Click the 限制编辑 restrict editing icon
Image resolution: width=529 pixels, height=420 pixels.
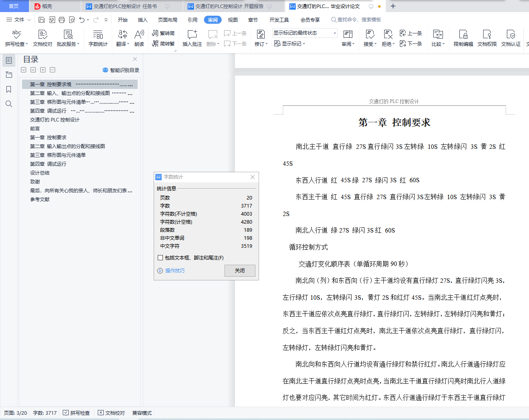tap(463, 38)
